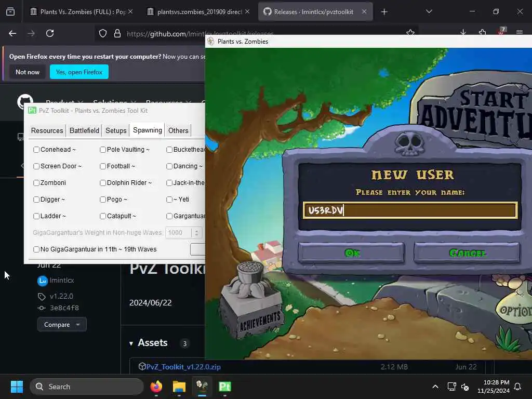Enable the Ladder zombie checkbox

point(36,216)
